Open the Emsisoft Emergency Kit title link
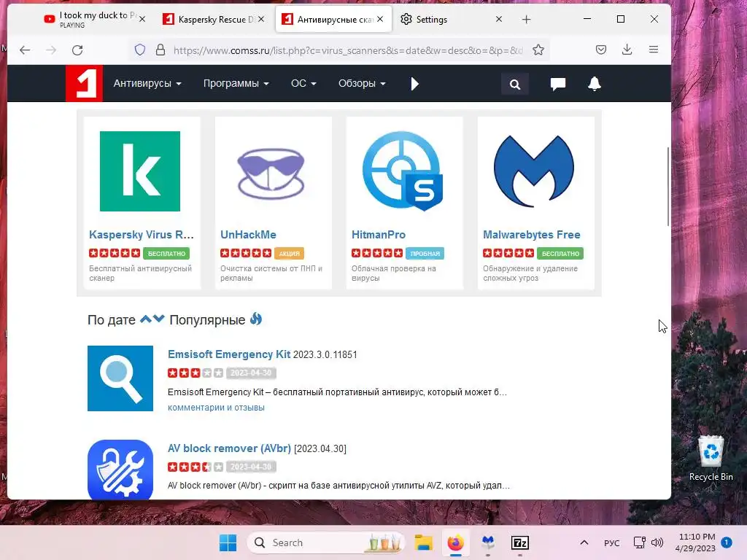747x560 pixels. click(228, 354)
